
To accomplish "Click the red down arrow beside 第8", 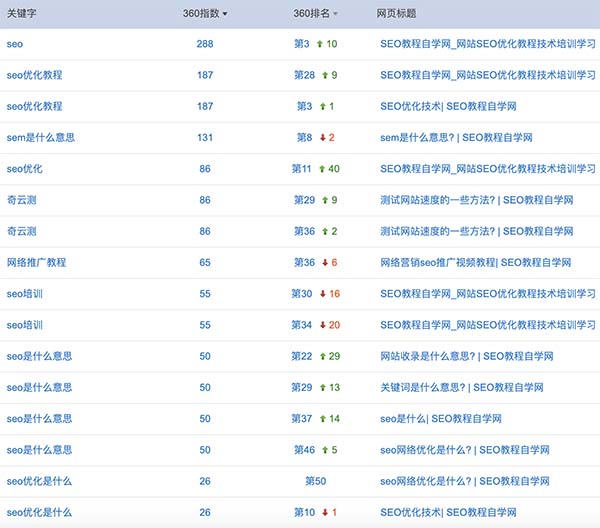I will (322, 138).
